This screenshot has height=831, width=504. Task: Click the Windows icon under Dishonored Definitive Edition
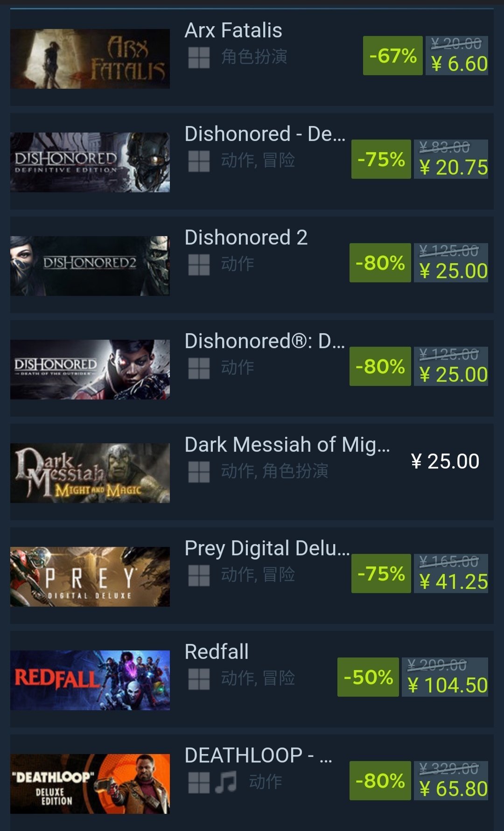pos(199,161)
